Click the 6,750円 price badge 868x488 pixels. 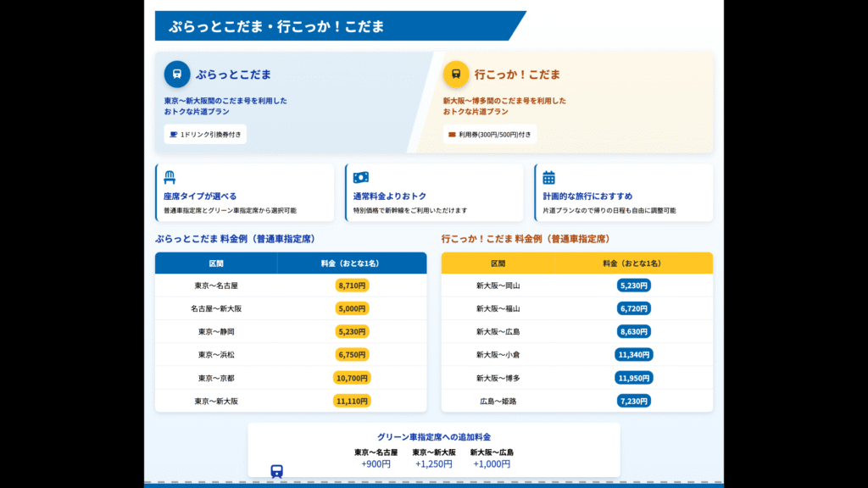click(x=352, y=355)
